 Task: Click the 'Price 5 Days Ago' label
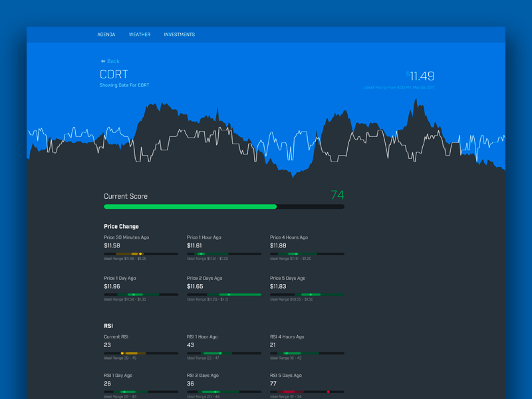(288, 278)
